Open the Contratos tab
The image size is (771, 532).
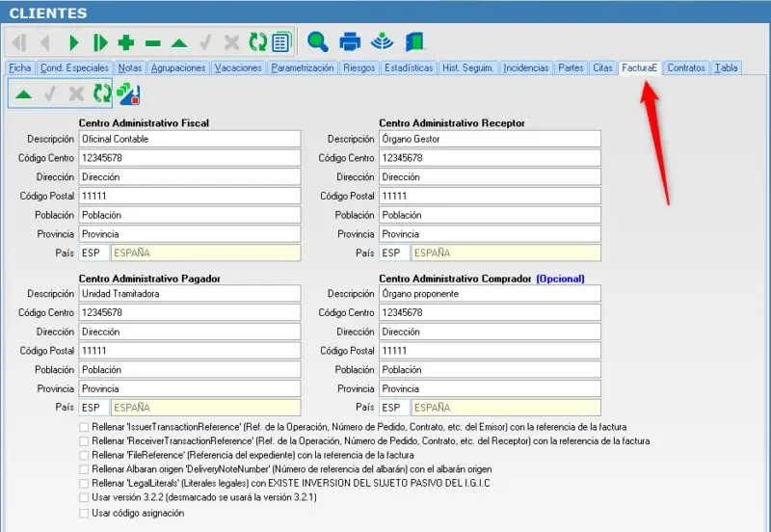click(686, 67)
